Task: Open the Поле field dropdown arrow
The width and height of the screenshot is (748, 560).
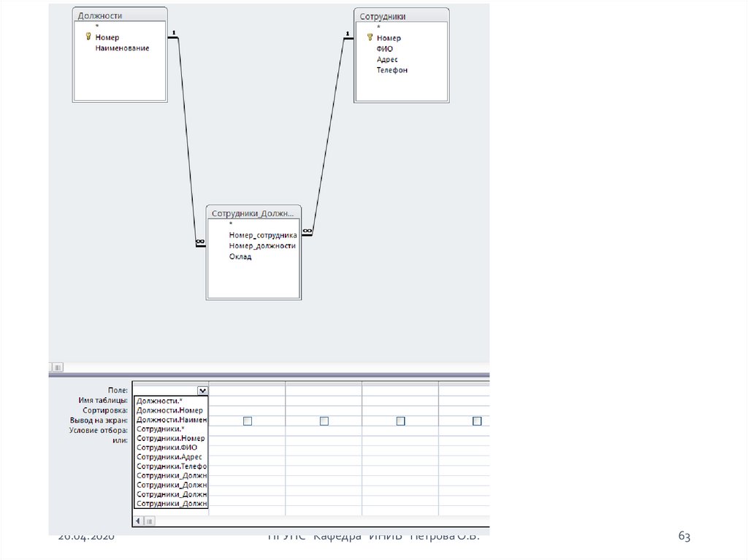Action: [202, 391]
